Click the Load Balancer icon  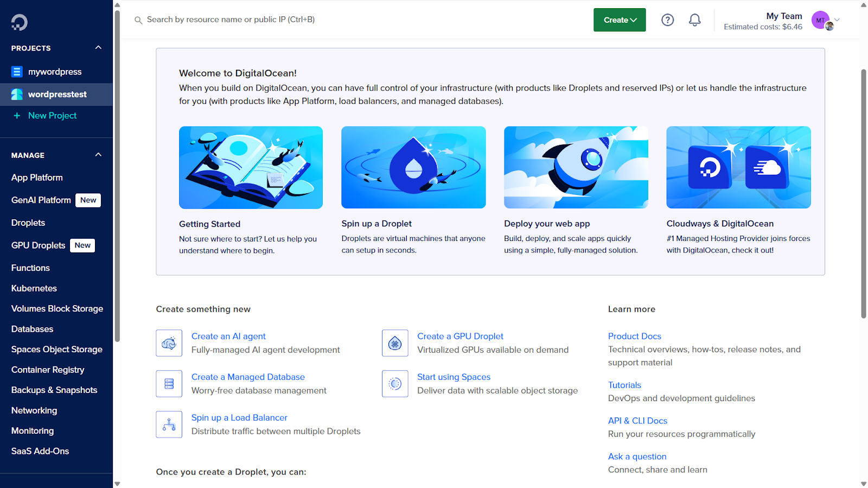pyautogui.click(x=169, y=424)
